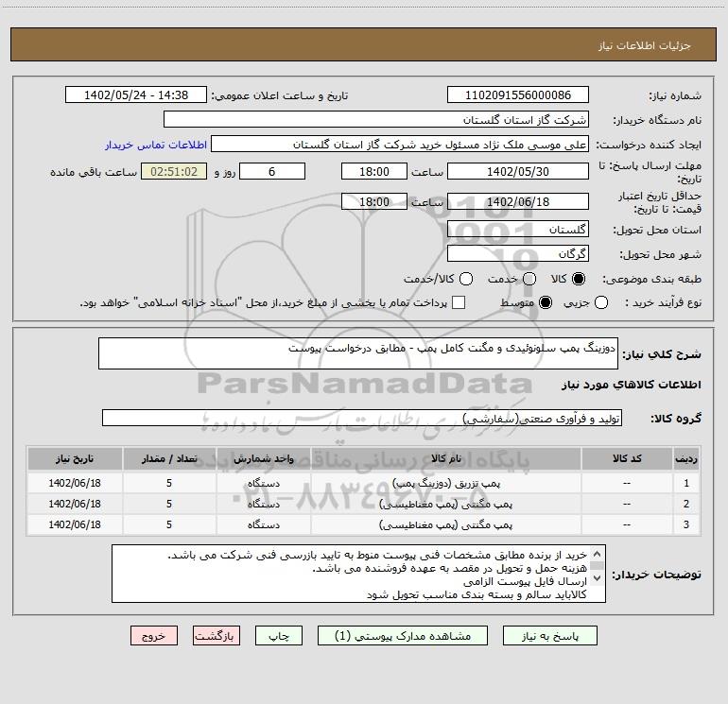This screenshot has height=704, width=728.
Task: Click row 3 item پمپ مگنتی (پمپ مغناطیسی)
Action: click(x=445, y=524)
